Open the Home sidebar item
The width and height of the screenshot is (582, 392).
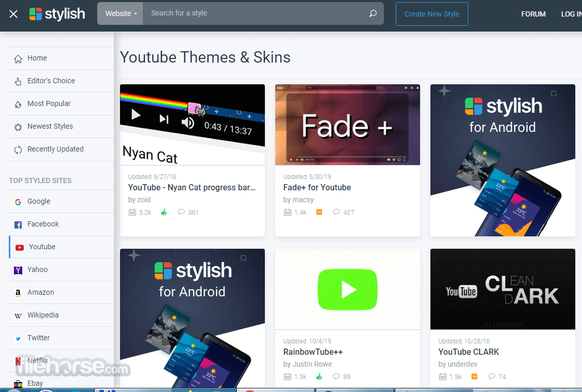[x=61, y=58]
